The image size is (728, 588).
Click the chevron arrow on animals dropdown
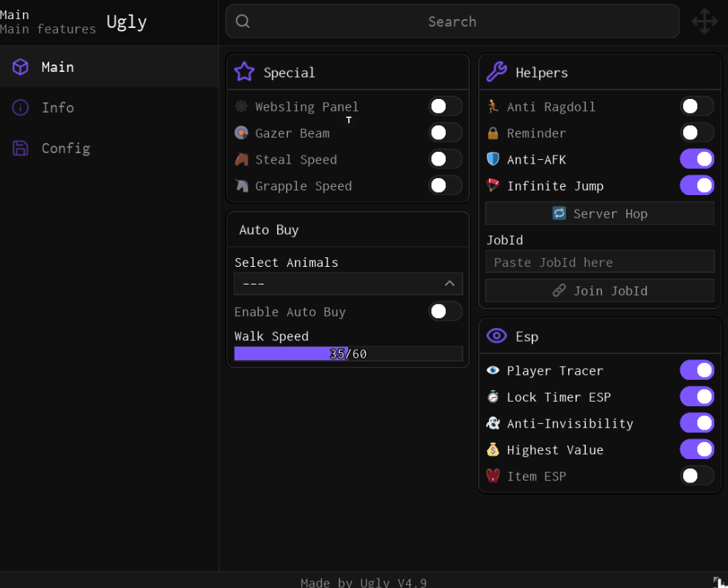(x=449, y=283)
